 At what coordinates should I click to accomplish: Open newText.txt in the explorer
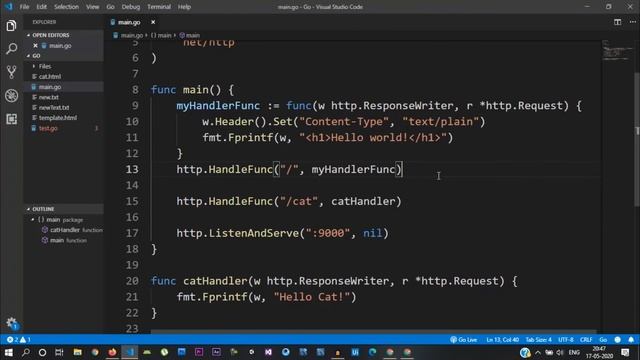[53, 107]
